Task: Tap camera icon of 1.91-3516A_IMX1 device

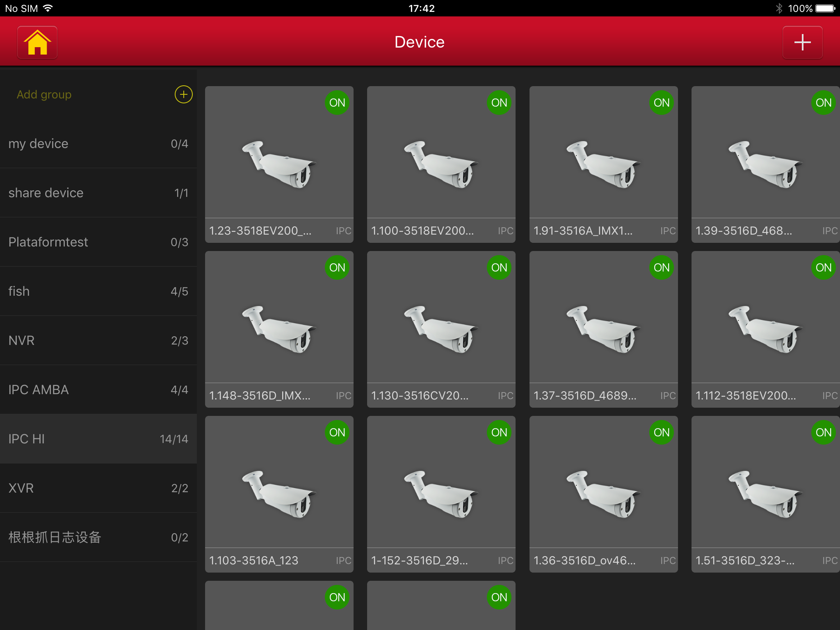Action: click(x=603, y=164)
